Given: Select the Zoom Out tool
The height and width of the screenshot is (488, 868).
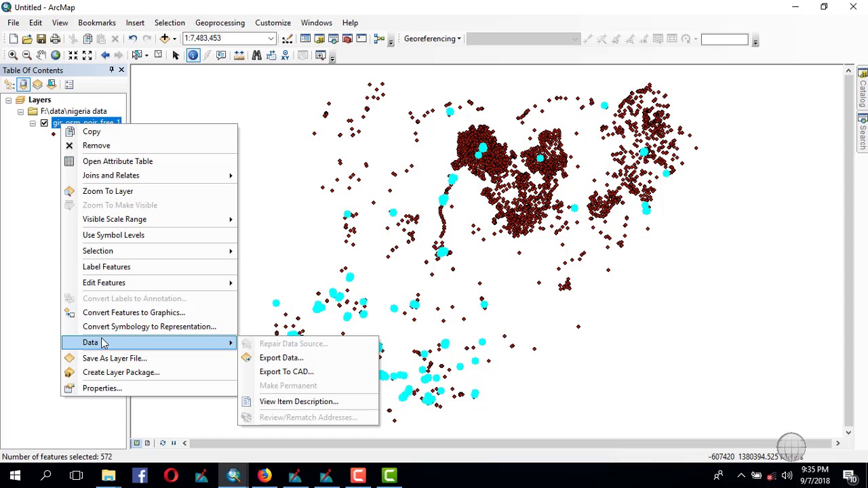Looking at the screenshot, I should (27, 55).
